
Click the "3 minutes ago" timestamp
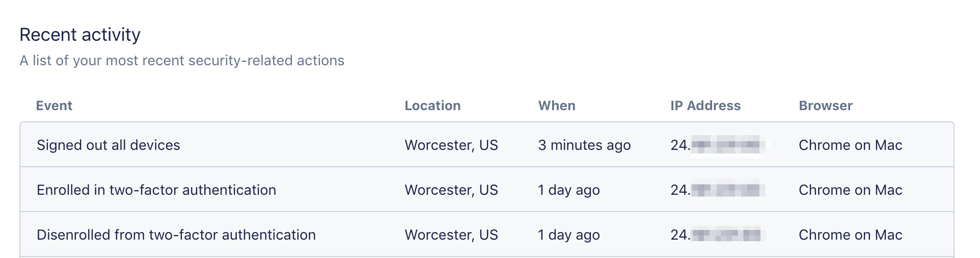584,145
